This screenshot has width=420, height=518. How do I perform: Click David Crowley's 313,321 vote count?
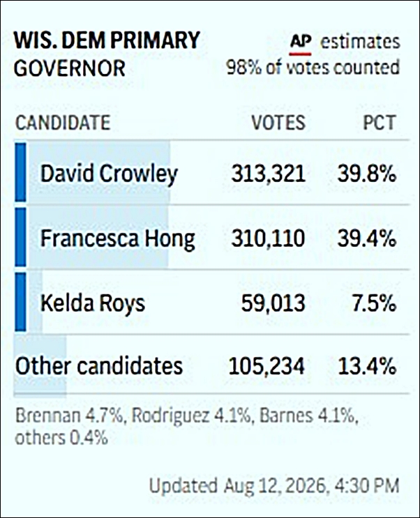click(268, 174)
